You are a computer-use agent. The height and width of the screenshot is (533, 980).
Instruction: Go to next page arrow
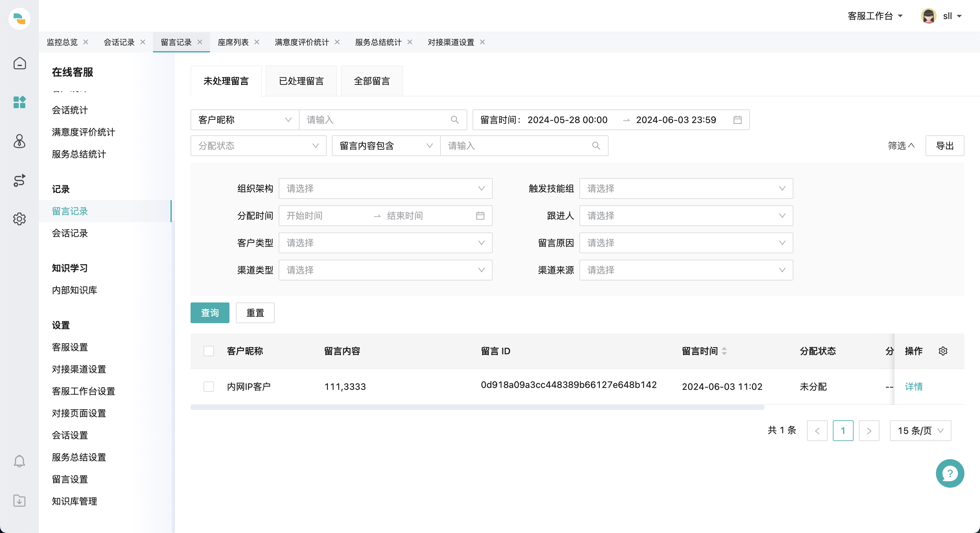click(x=869, y=431)
